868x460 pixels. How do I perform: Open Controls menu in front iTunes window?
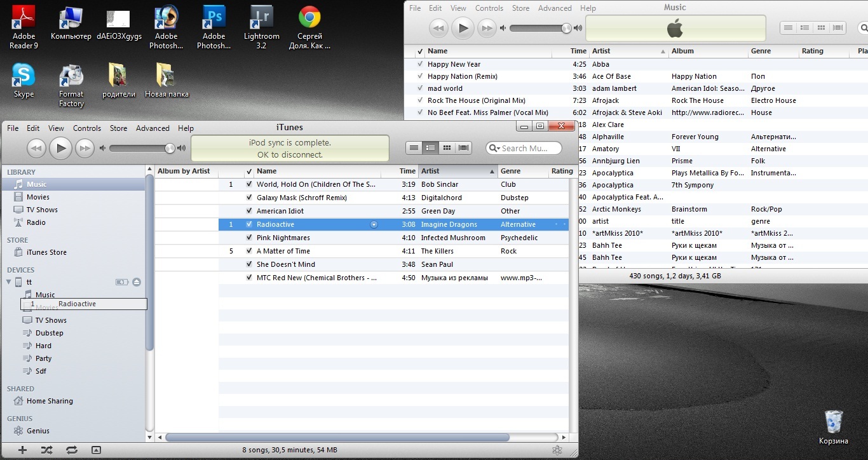click(87, 128)
